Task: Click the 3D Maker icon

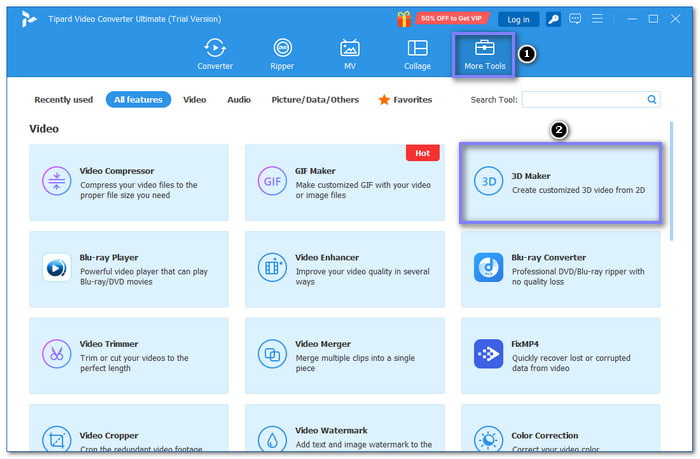Action: click(x=488, y=181)
